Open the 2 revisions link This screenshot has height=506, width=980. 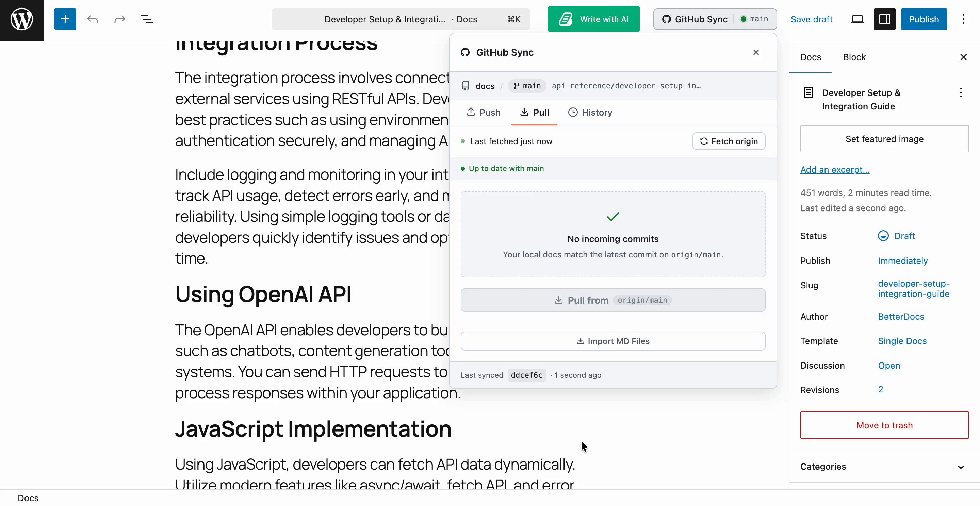tap(880, 389)
